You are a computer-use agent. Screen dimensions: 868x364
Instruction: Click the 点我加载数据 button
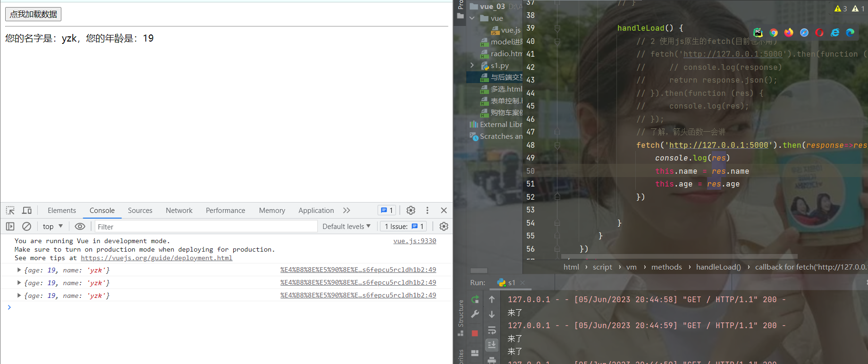[x=33, y=14]
